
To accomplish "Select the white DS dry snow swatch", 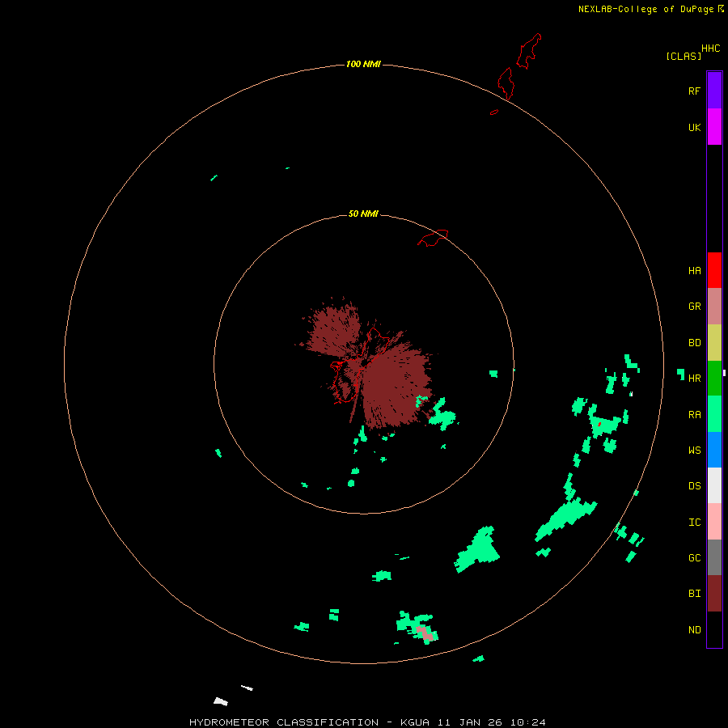I will (714, 485).
